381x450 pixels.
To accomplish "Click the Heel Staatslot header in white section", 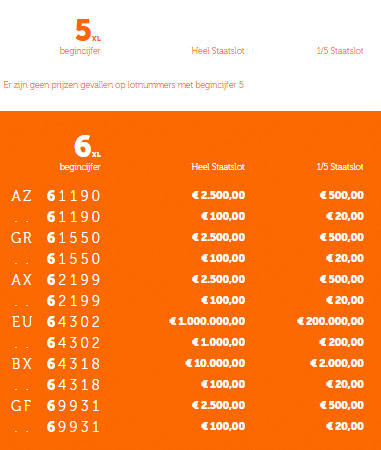I will (218, 51).
